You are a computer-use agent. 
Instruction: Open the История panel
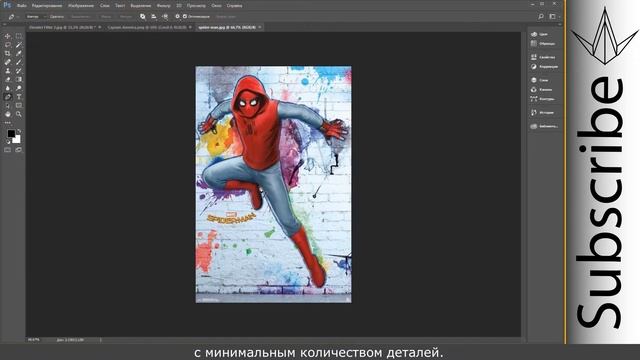click(543, 113)
